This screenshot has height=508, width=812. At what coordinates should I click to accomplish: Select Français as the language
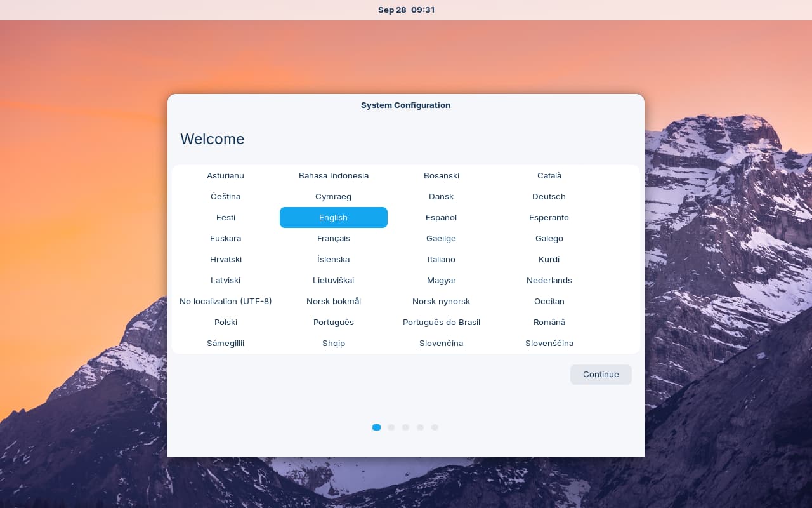tap(333, 238)
